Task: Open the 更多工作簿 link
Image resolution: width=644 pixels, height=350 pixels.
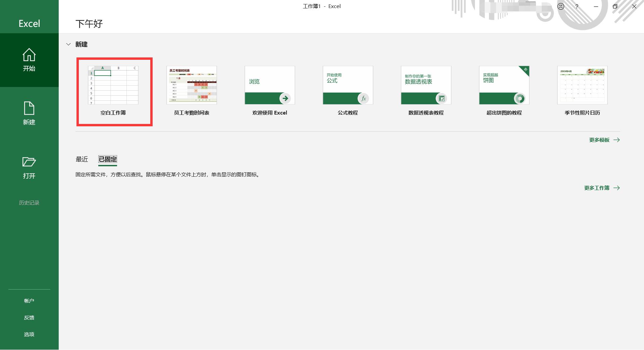Action: click(597, 188)
